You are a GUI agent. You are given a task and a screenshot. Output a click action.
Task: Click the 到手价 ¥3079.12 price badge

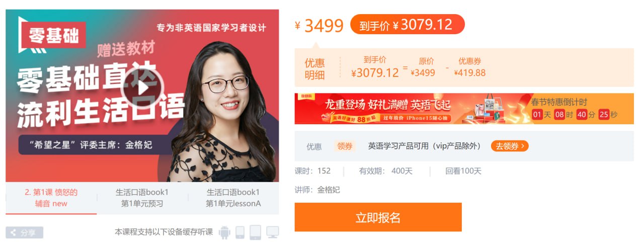click(x=408, y=24)
